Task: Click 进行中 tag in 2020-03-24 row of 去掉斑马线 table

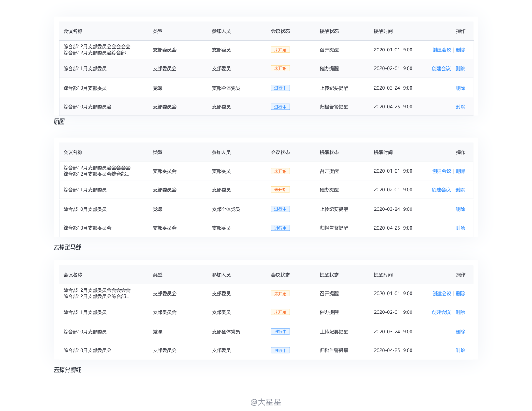Action: [x=281, y=209]
